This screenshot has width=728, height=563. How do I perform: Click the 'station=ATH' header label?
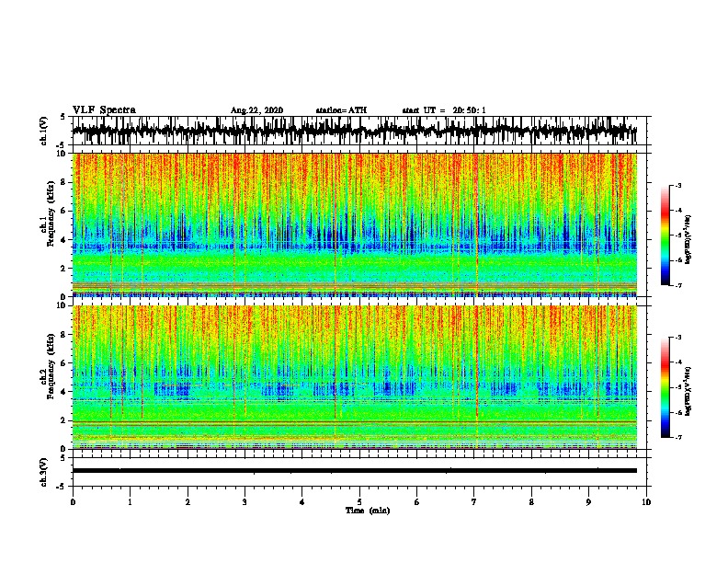(341, 110)
